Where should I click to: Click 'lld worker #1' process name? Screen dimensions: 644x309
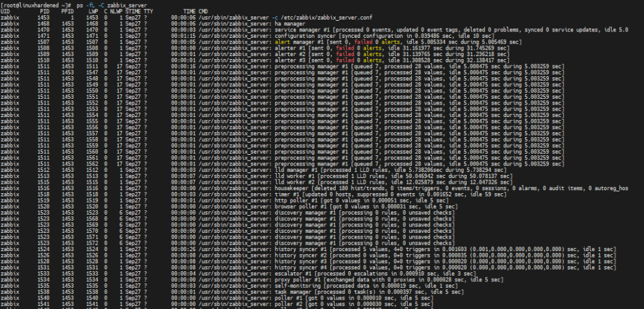[294, 176]
